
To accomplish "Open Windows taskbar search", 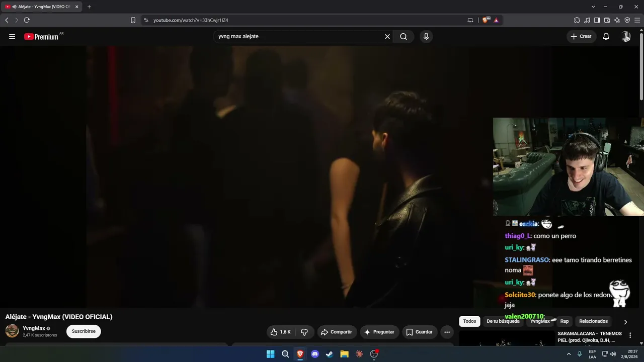I will [285, 354].
